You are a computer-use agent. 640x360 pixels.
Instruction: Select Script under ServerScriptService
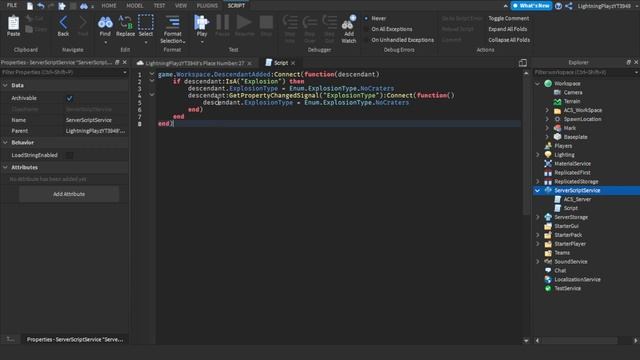pos(570,208)
